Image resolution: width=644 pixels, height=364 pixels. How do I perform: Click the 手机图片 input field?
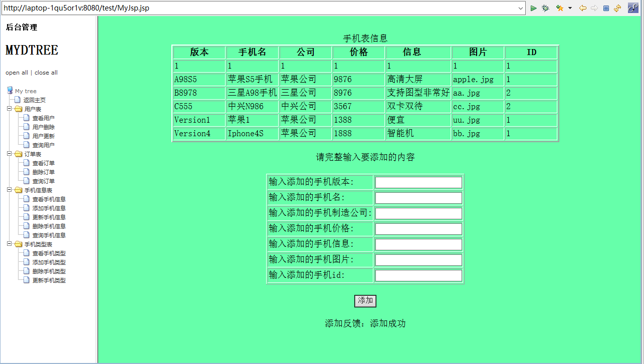pyautogui.click(x=418, y=260)
